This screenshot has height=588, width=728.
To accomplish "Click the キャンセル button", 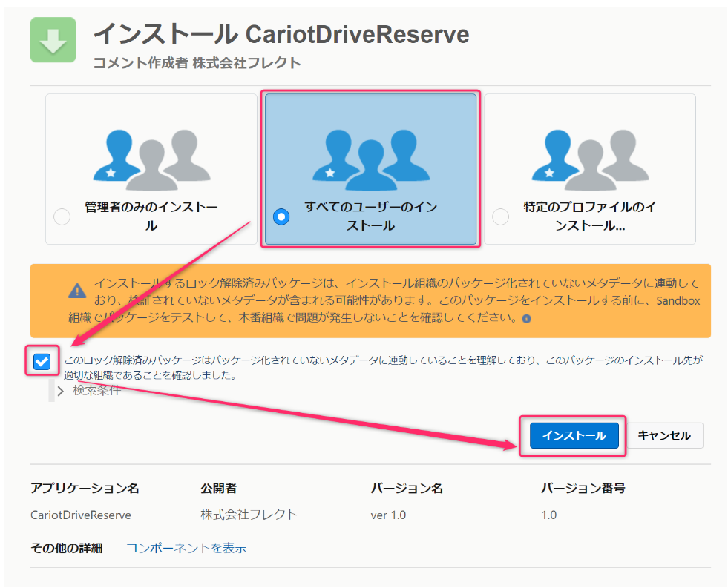I will [664, 435].
